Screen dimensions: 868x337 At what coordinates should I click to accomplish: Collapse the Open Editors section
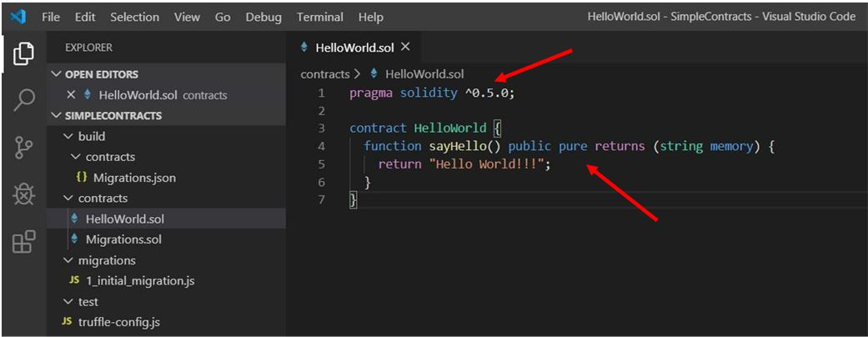pyautogui.click(x=57, y=74)
